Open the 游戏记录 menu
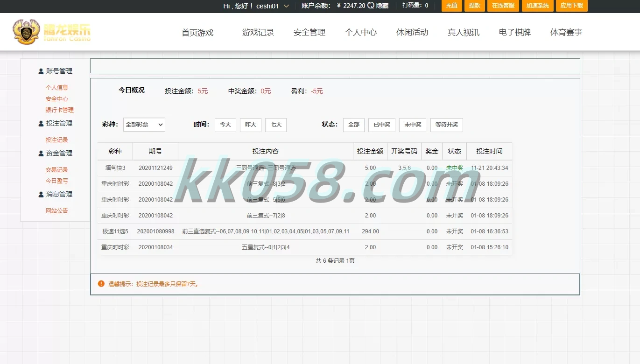The height and width of the screenshot is (364, 640). [x=258, y=33]
